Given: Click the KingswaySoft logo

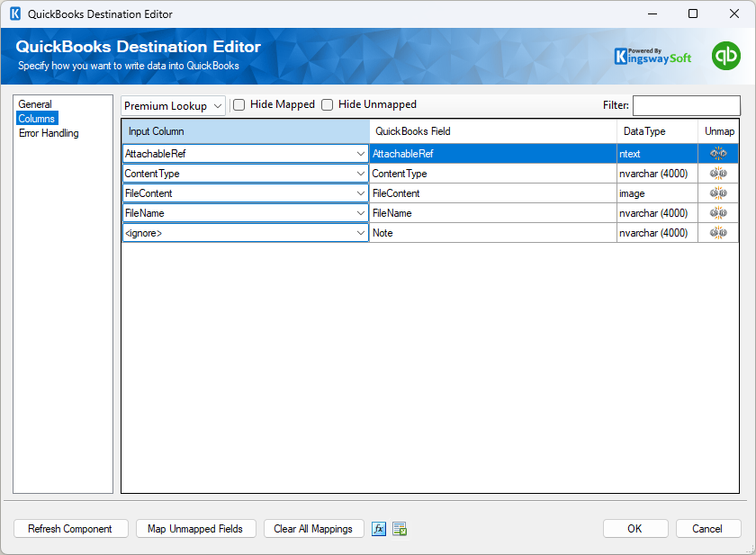Looking at the screenshot, I should point(652,57).
